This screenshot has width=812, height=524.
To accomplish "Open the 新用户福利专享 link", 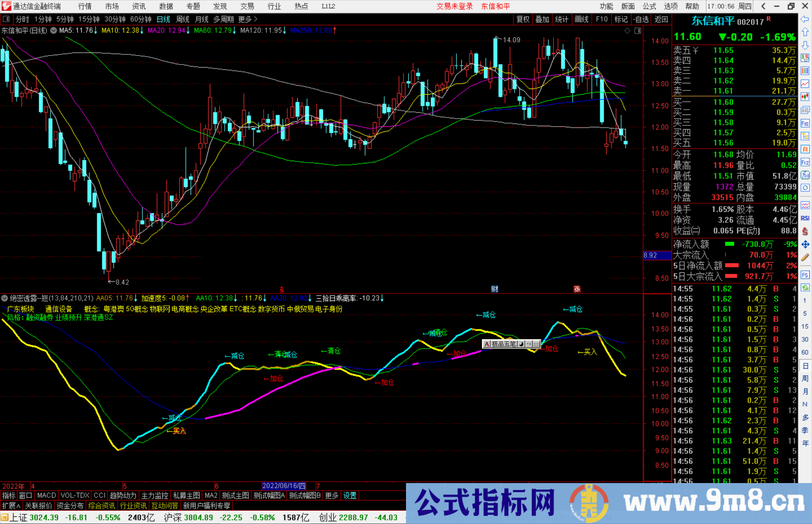I will pos(207,506).
